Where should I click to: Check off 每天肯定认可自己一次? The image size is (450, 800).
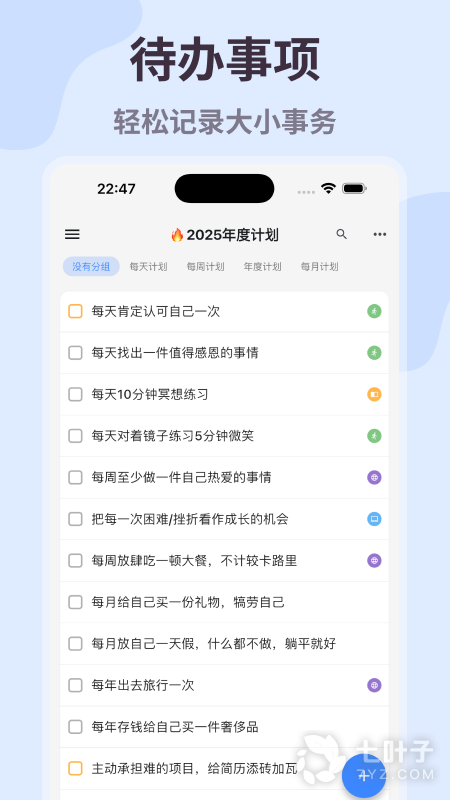(x=76, y=311)
